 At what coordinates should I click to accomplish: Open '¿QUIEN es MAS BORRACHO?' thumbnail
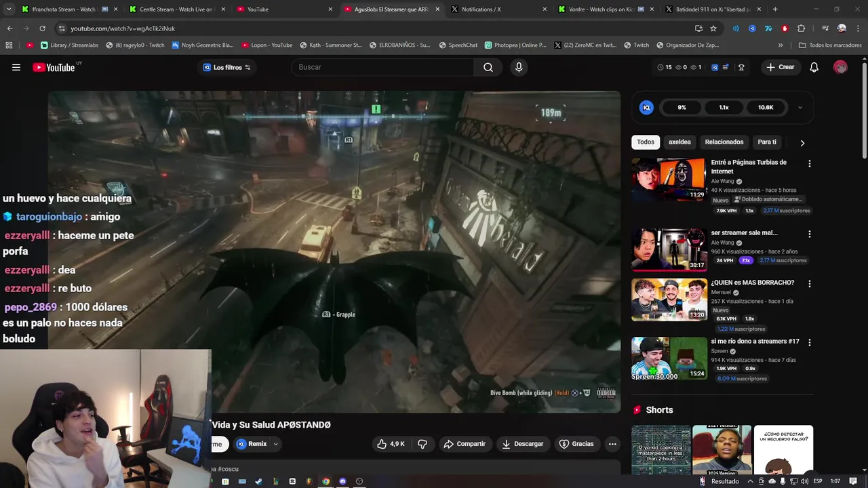pos(669,300)
